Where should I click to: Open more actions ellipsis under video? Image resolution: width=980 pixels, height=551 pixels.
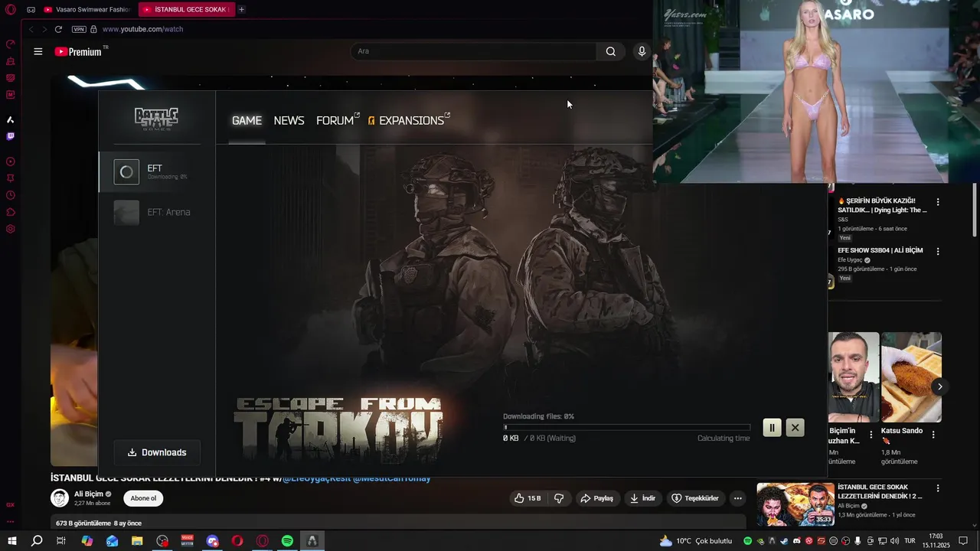[x=737, y=498]
